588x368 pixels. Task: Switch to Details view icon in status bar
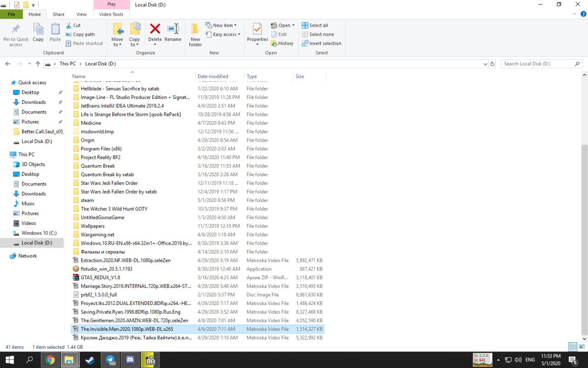(573, 347)
